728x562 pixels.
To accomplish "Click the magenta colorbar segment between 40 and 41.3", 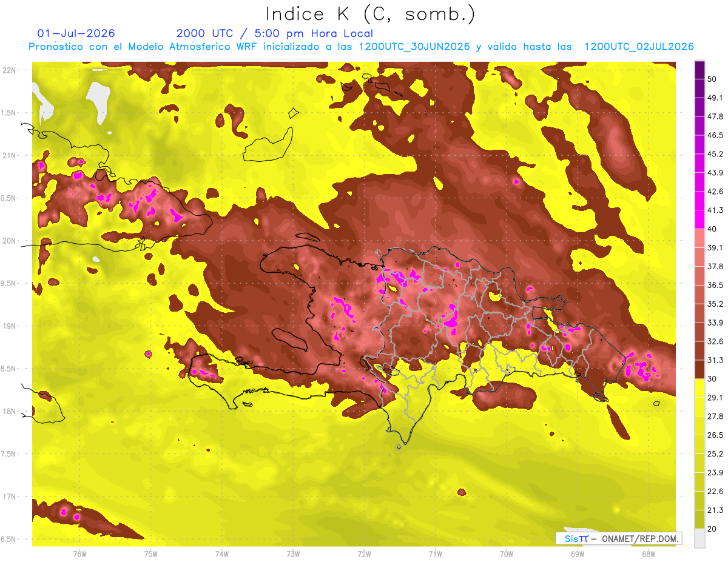I will click(x=699, y=219).
